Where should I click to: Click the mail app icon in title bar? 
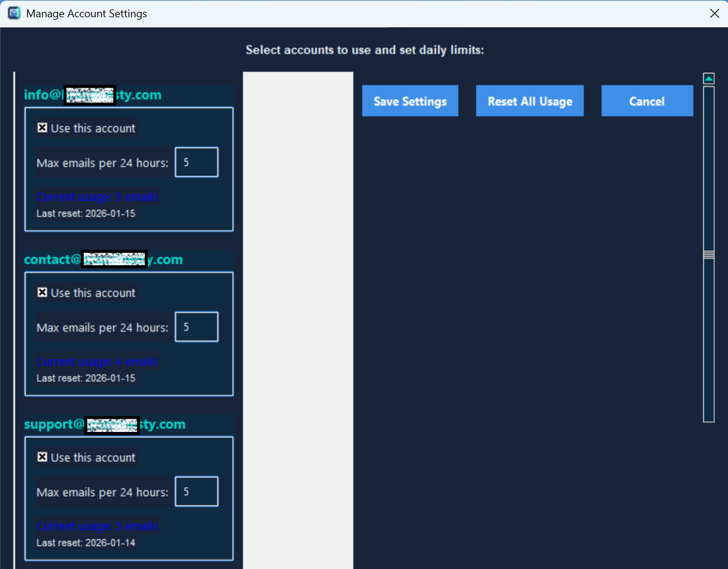point(14,13)
